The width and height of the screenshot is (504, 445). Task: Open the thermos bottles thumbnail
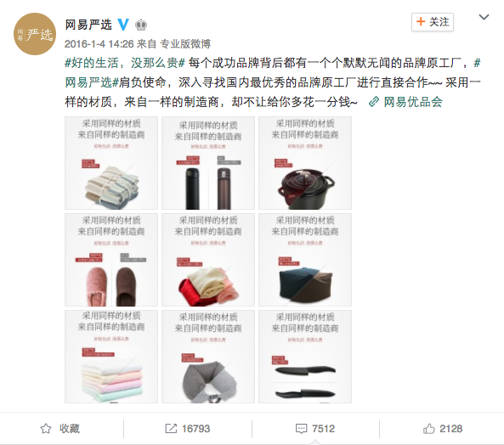coord(208,163)
